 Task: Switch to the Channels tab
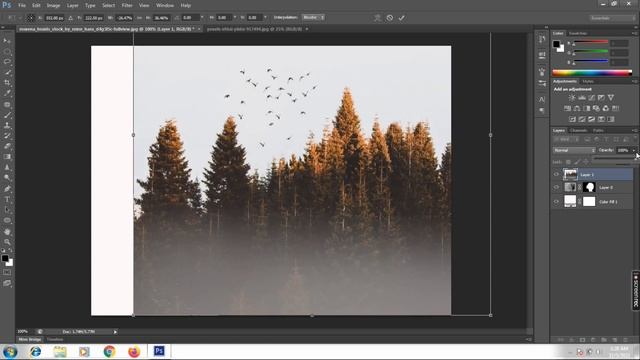pyautogui.click(x=578, y=131)
